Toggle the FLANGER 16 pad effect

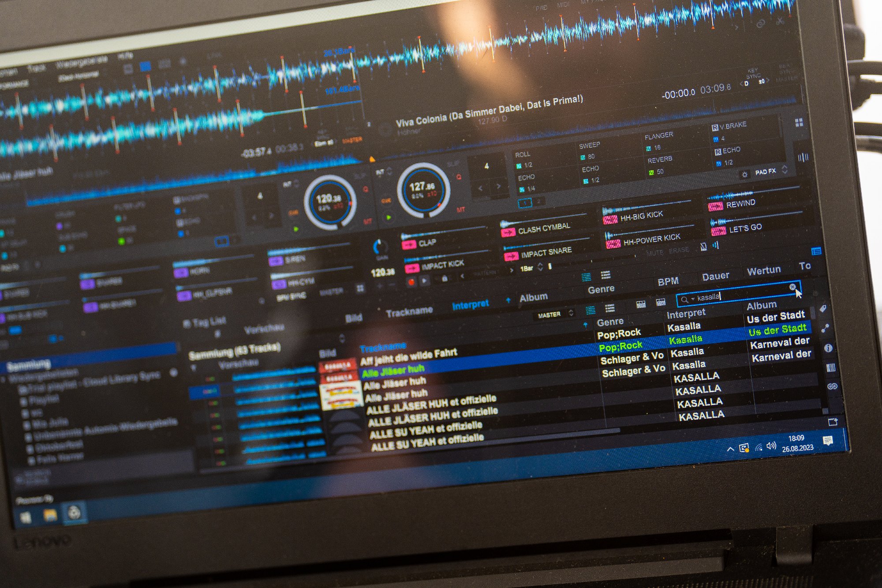659,142
